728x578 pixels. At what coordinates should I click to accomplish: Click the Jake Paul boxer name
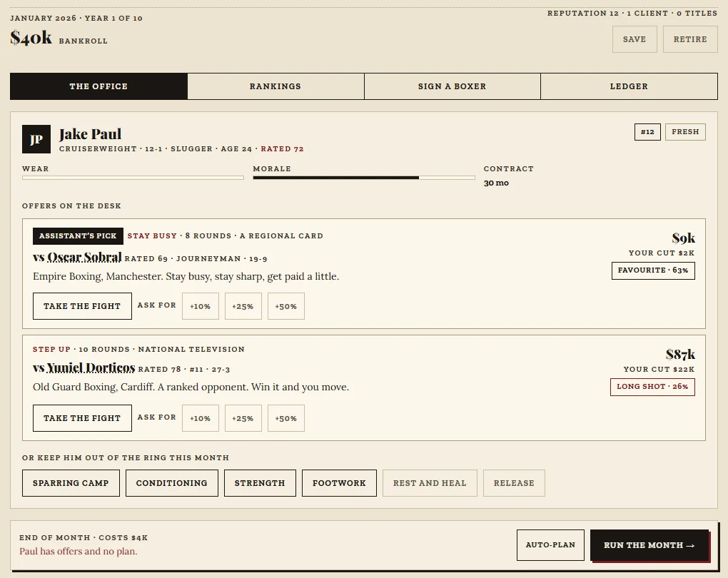point(90,134)
